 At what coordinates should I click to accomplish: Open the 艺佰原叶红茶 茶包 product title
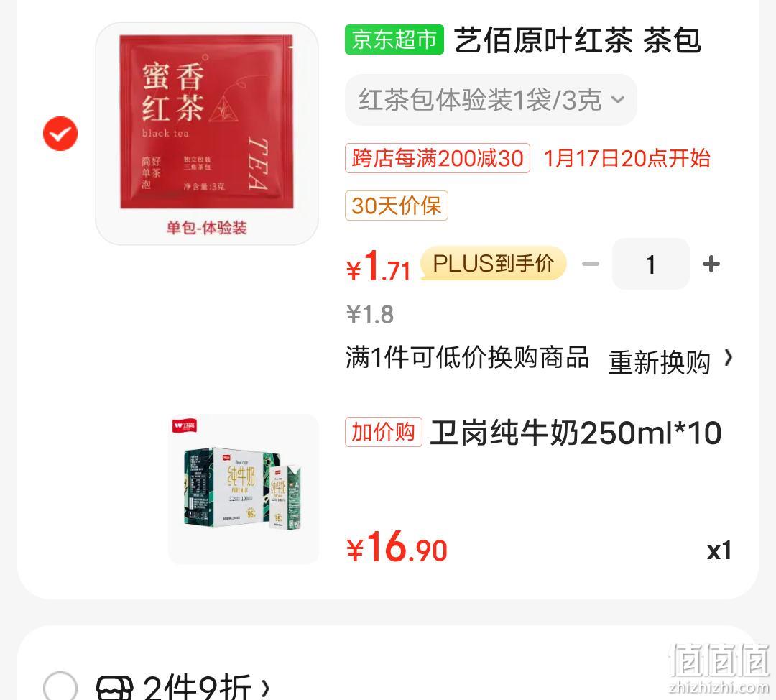(x=577, y=40)
